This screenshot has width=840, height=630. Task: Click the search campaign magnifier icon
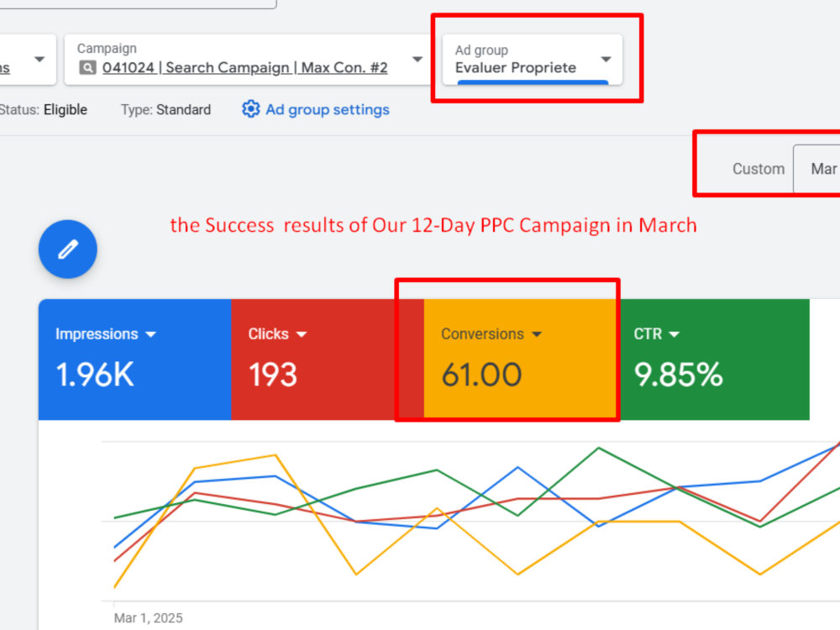click(88, 67)
